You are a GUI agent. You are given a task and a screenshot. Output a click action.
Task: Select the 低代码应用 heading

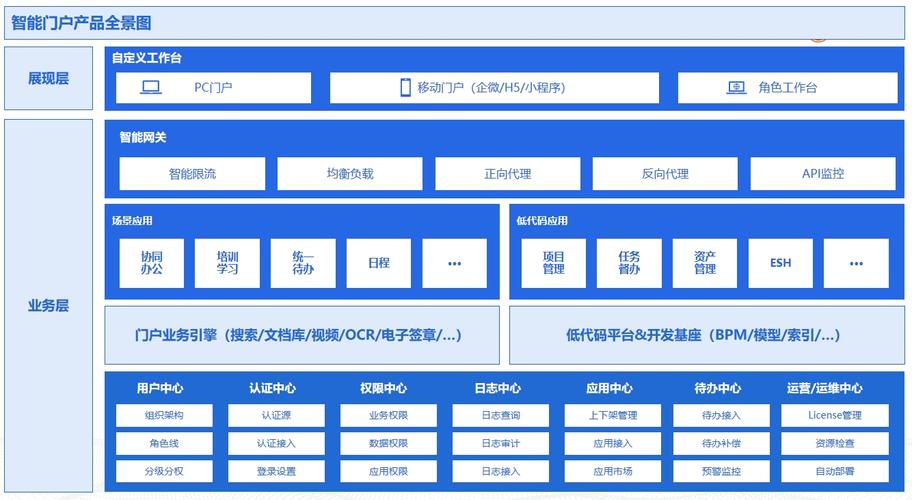[x=542, y=221]
